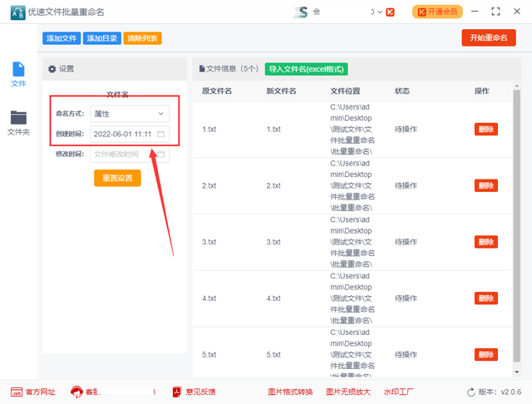Open 水印工厂 link
532x404 pixels.
point(399,392)
